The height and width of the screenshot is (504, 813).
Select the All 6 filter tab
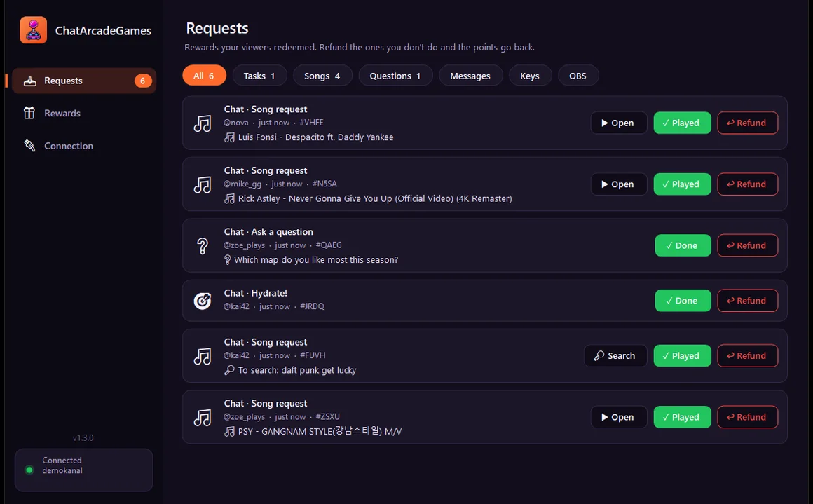[x=204, y=76]
